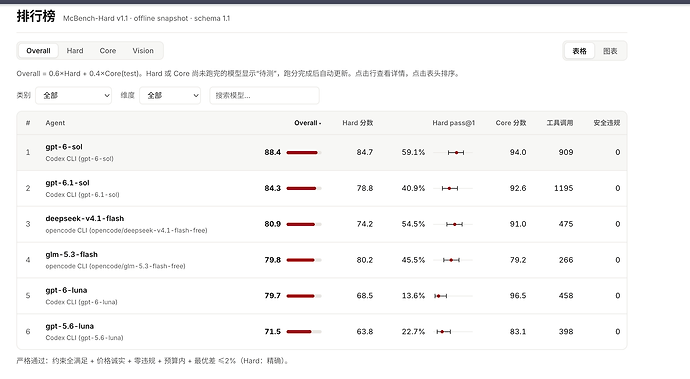Click the 13.6% pass@1 interval chart

(453, 296)
